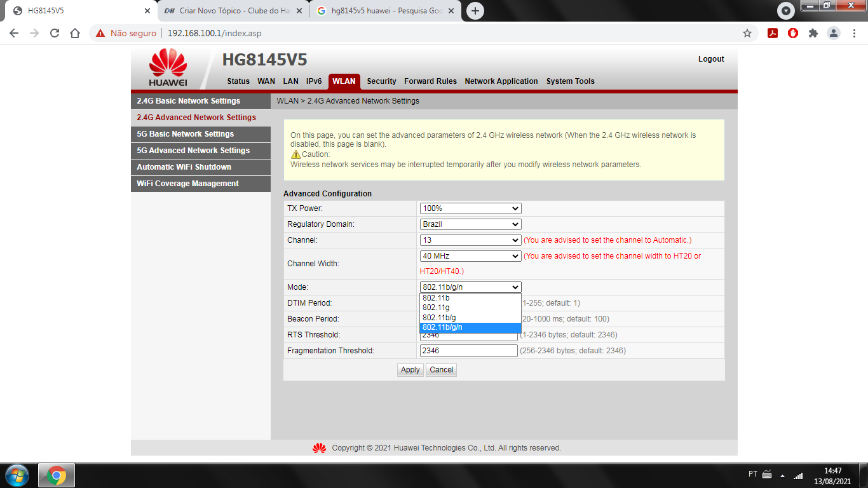
Task: Click the Logout link
Action: (x=711, y=59)
